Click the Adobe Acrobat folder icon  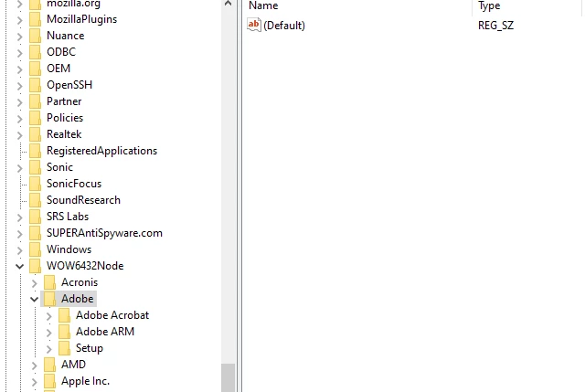64,315
